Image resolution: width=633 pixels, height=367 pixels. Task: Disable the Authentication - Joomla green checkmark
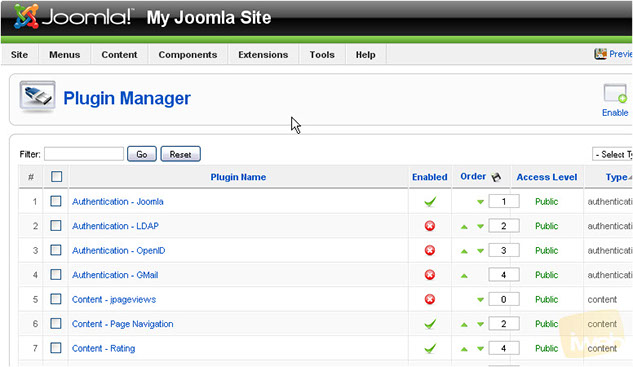tap(430, 201)
